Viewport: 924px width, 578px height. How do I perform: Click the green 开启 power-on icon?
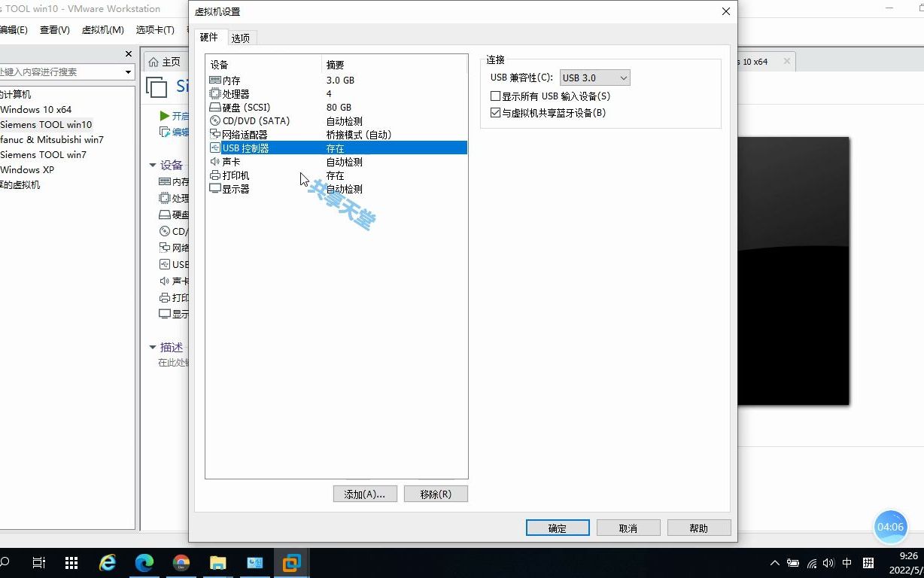tap(165, 115)
